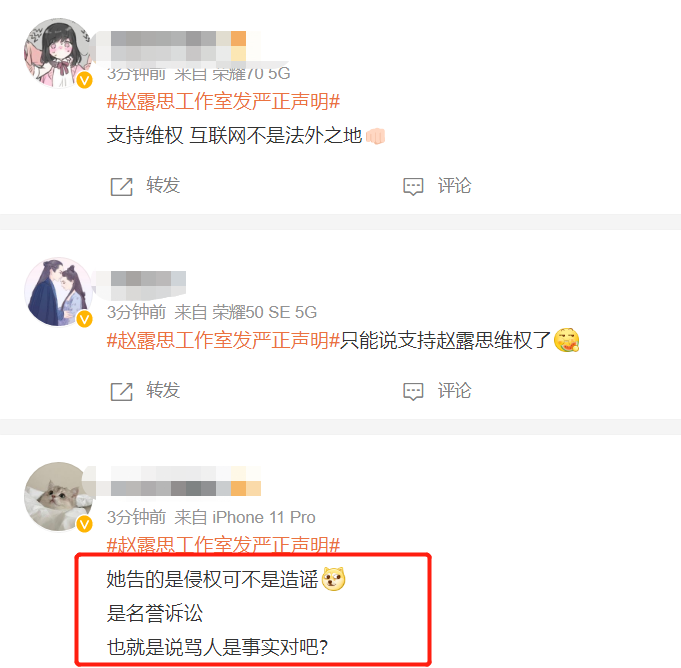681x668 pixels.
Task: Click the comment bubble icon on first post
Action: pos(413,187)
